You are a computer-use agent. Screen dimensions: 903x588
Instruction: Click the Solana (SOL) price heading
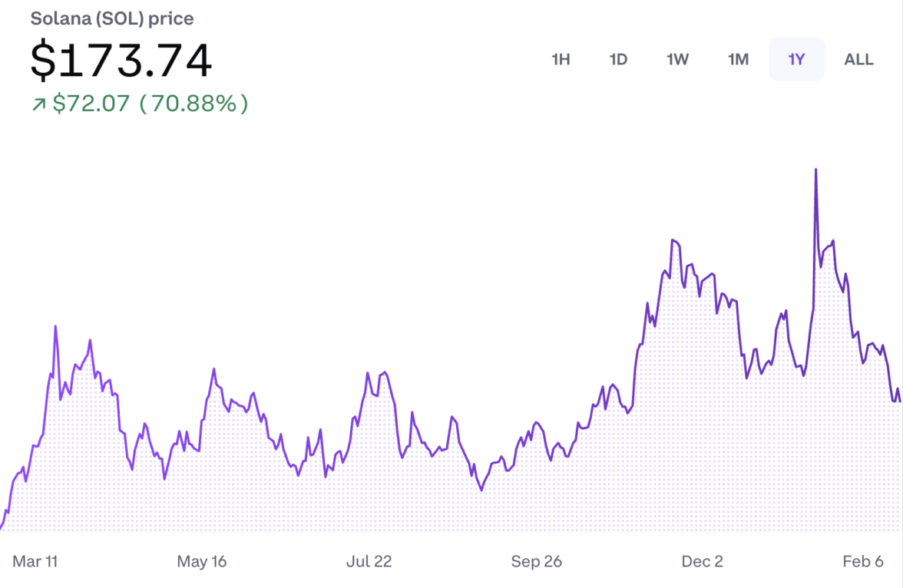tap(112, 18)
